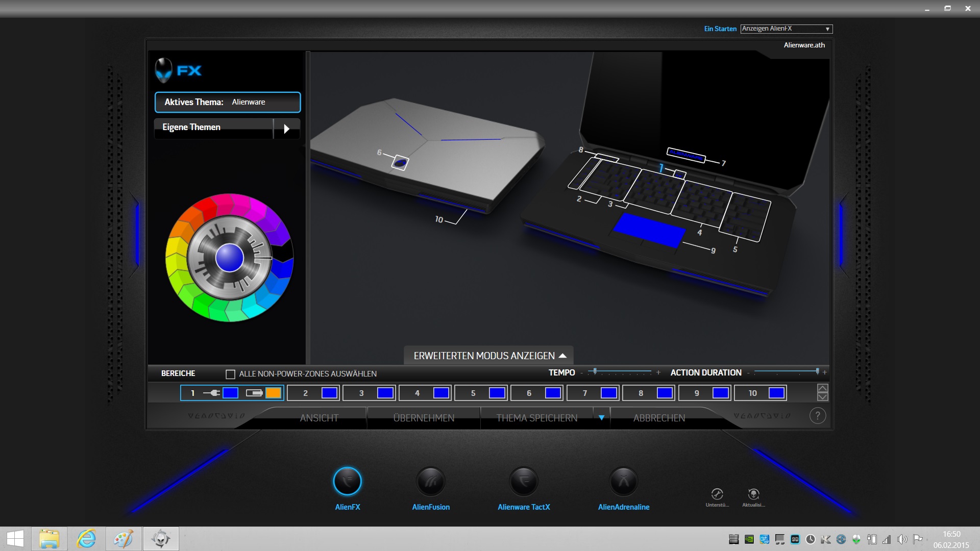Check Alle Non-Power-Zones auswählen box
980x551 pixels.
(x=230, y=374)
